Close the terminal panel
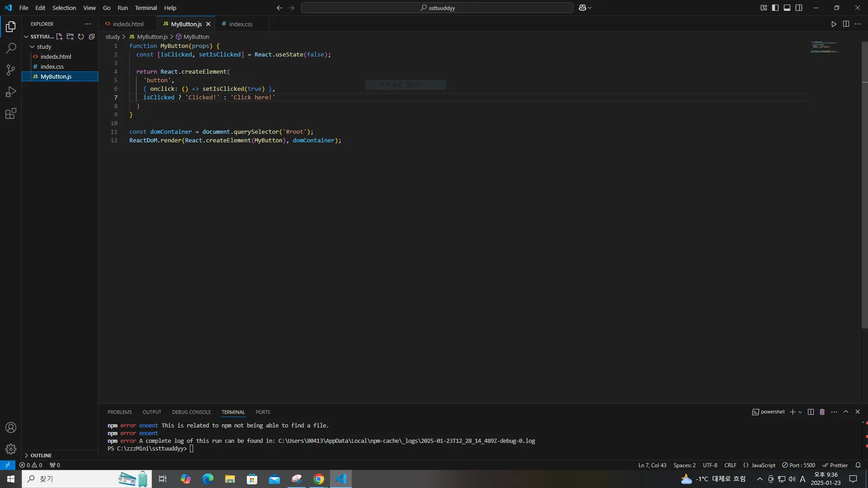The width and height of the screenshot is (868, 488). tap(858, 412)
